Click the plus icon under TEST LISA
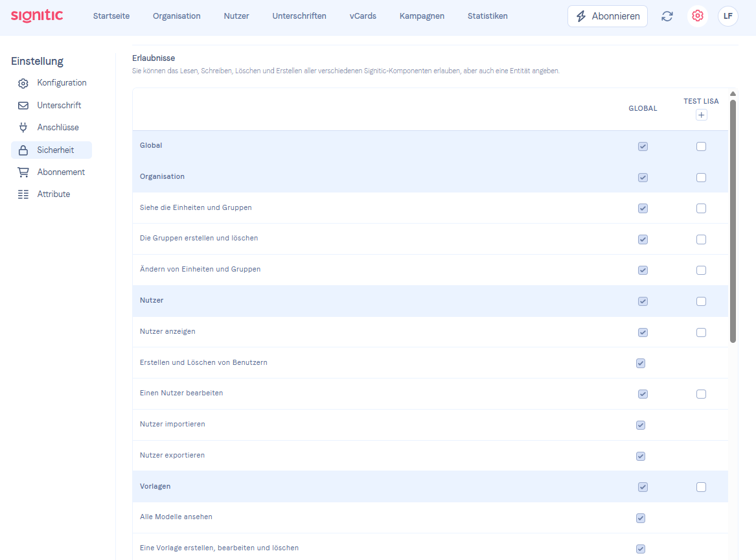Viewport: 756px width, 560px height. point(701,115)
